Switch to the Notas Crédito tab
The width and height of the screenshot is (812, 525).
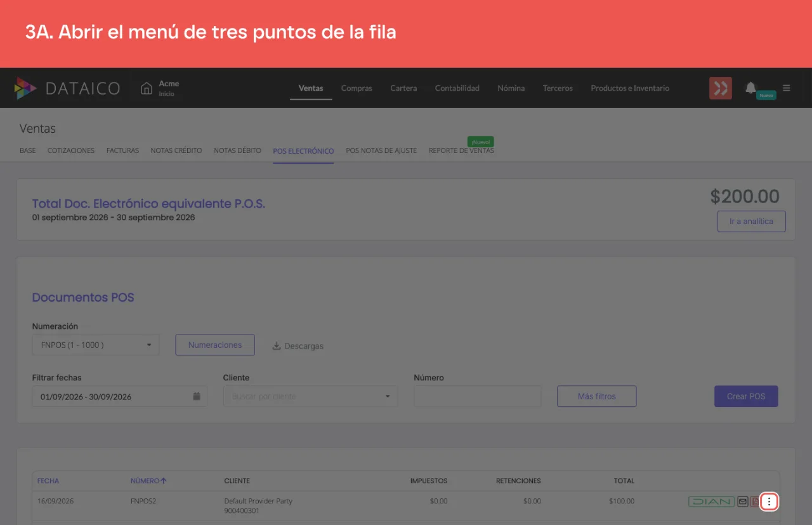176,151
